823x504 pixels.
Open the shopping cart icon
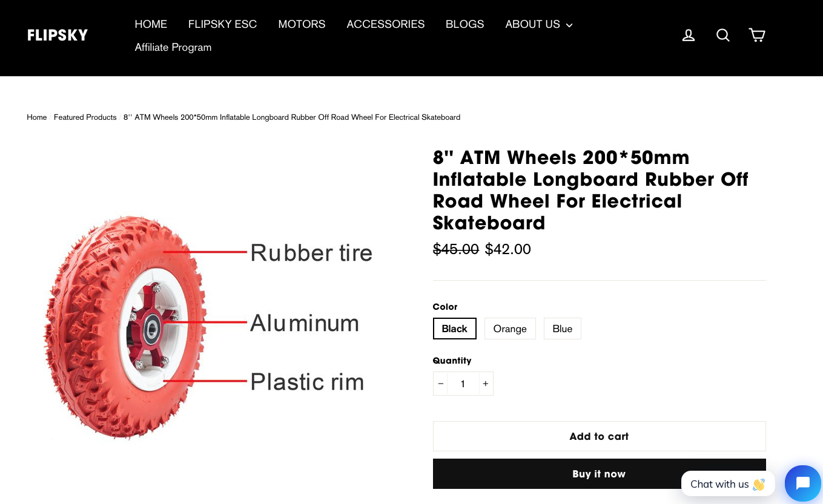click(757, 35)
